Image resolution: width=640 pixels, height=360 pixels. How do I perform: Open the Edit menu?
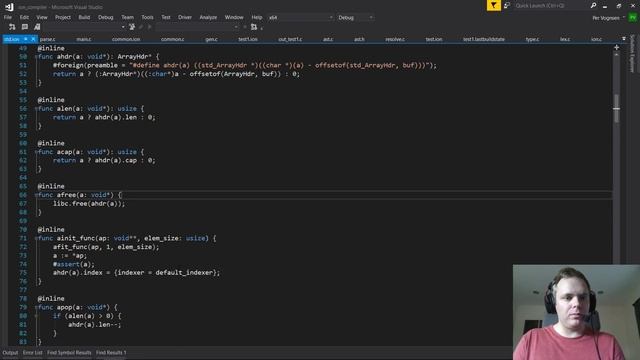(x=24, y=18)
